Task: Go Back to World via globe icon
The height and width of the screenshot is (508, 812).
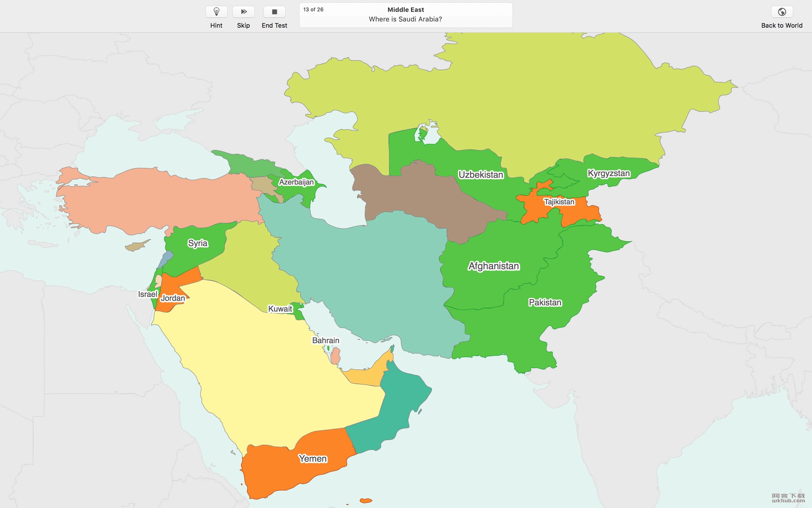Action: pyautogui.click(x=782, y=12)
